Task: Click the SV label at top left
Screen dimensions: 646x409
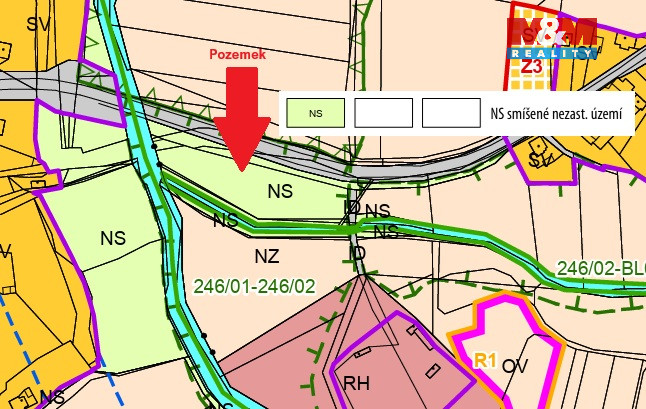Action: click(38, 24)
